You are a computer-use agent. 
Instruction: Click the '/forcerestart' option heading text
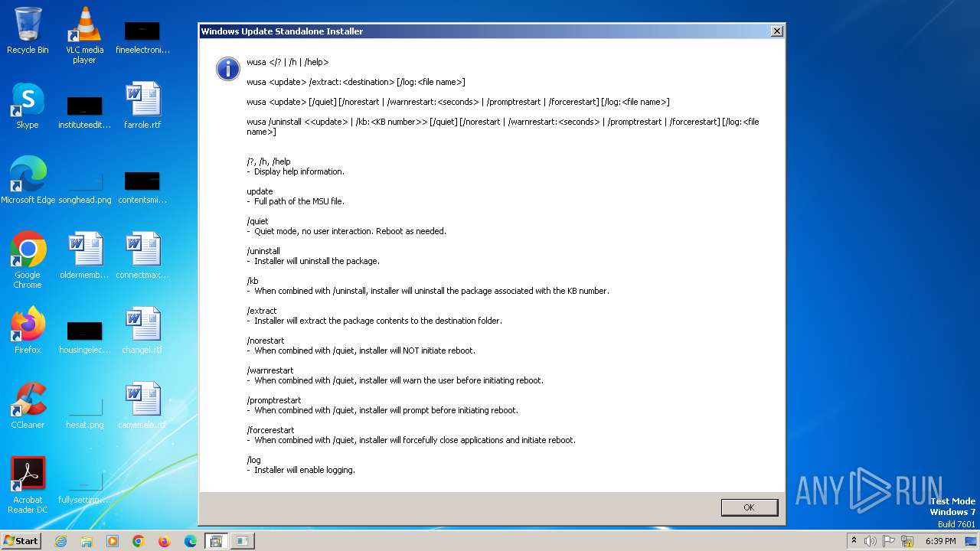point(270,430)
